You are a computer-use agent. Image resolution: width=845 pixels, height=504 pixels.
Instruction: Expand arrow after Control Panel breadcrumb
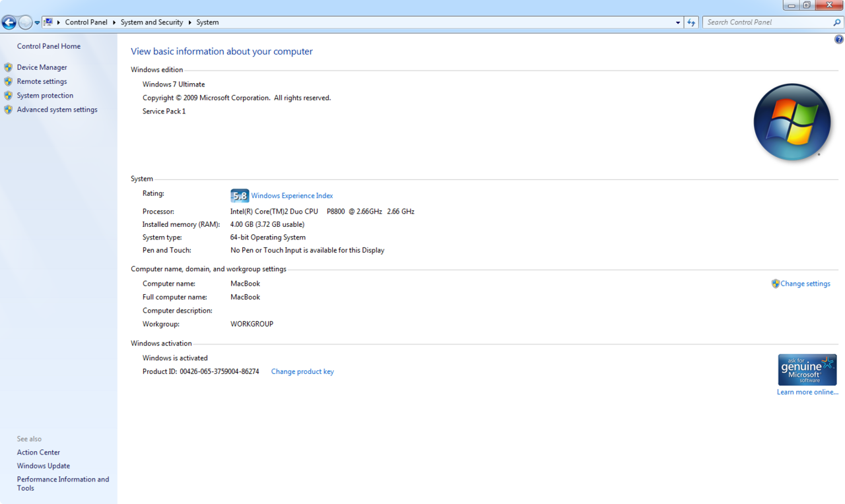[x=114, y=22]
